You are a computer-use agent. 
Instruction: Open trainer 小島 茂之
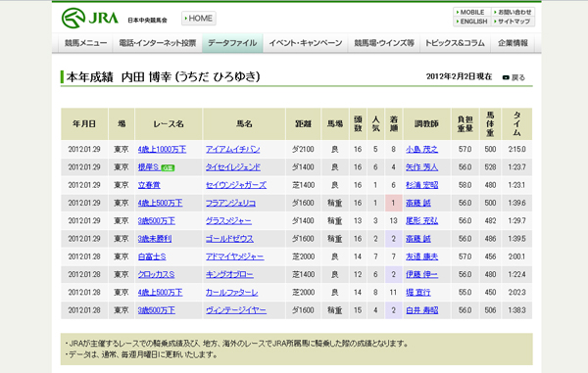(x=421, y=150)
